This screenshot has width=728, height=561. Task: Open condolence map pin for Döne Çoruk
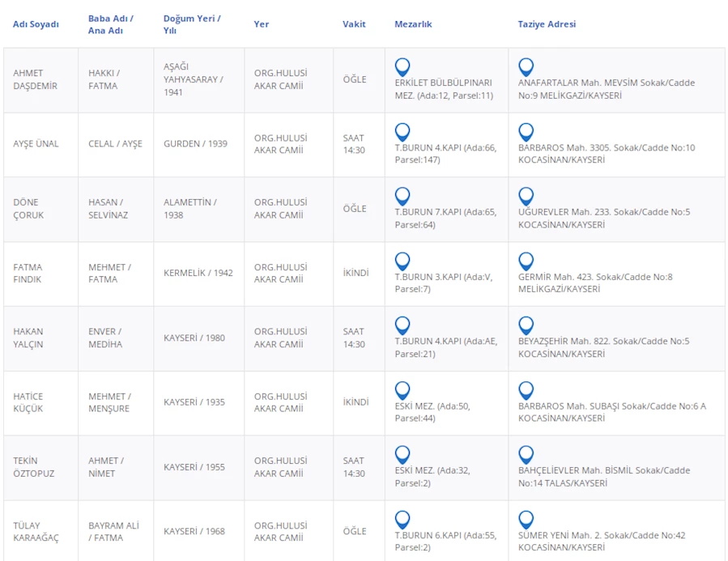526,197
